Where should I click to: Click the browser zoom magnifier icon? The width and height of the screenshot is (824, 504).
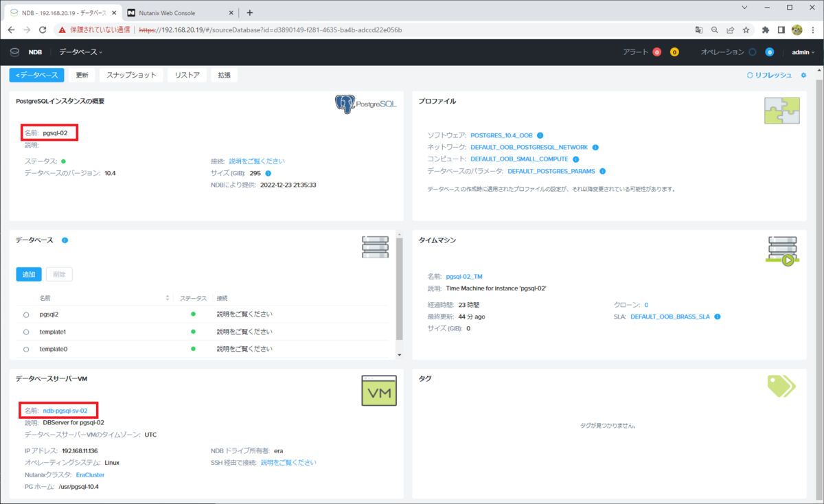(x=715, y=30)
